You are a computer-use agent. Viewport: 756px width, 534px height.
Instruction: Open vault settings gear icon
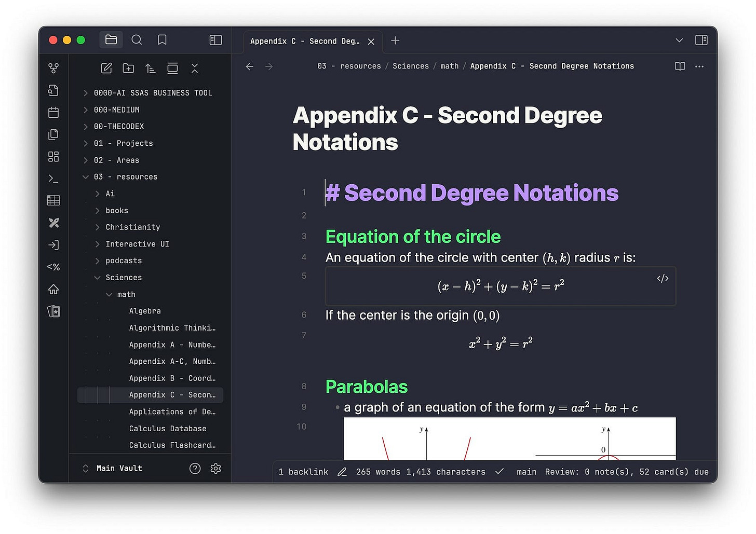pos(216,469)
